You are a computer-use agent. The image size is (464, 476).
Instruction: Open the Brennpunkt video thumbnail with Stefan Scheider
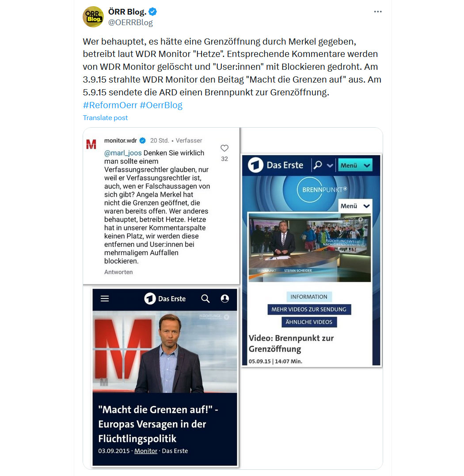pyautogui.click(x=310, y=248)
